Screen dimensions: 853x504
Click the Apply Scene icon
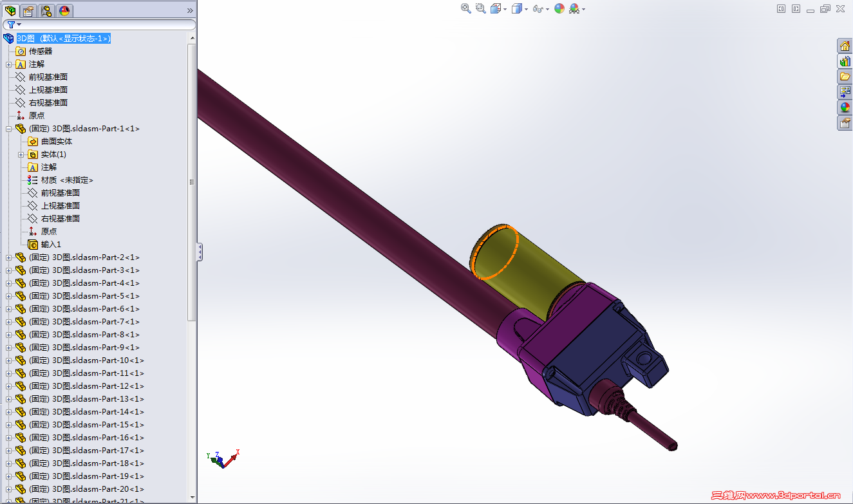(574, 8)
